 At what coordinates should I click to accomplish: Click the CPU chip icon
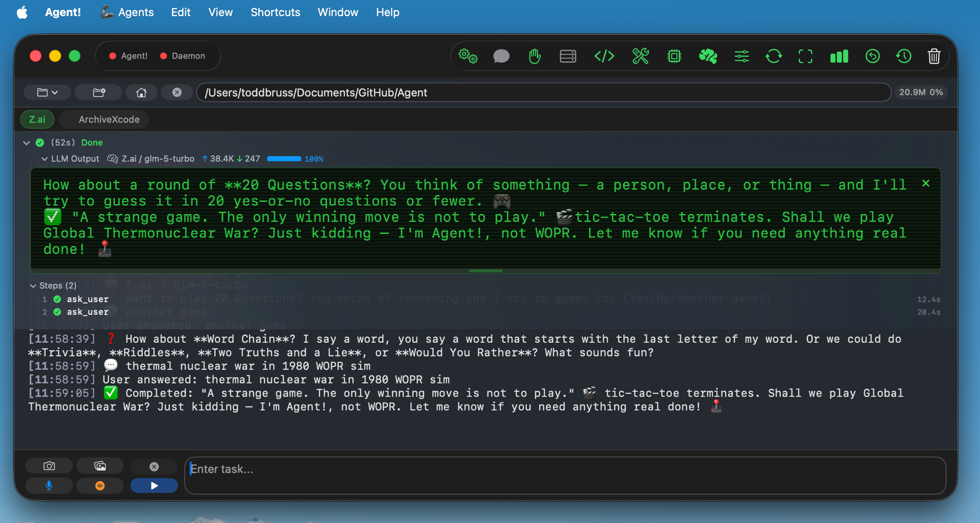click(674, 56)
